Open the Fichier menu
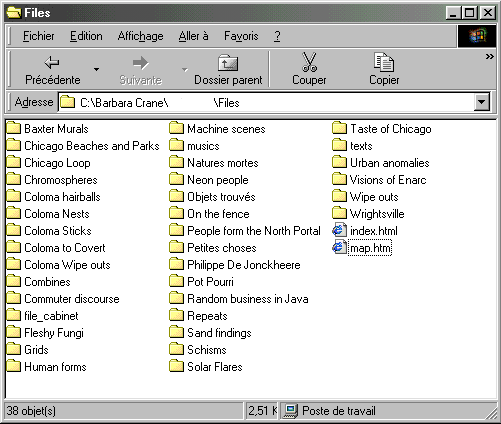501x424 pixels. coord(38,36)
